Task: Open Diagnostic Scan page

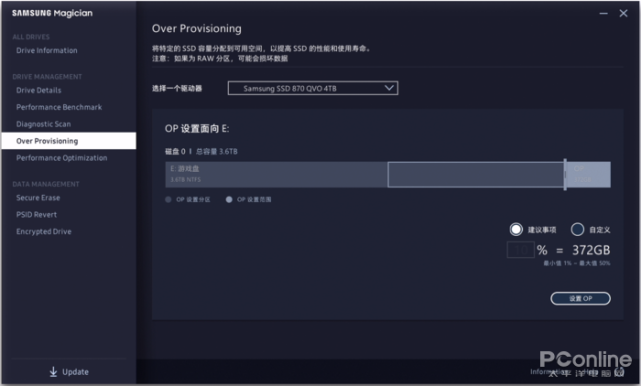Action: pyautogui.click(x=43, y=124)
